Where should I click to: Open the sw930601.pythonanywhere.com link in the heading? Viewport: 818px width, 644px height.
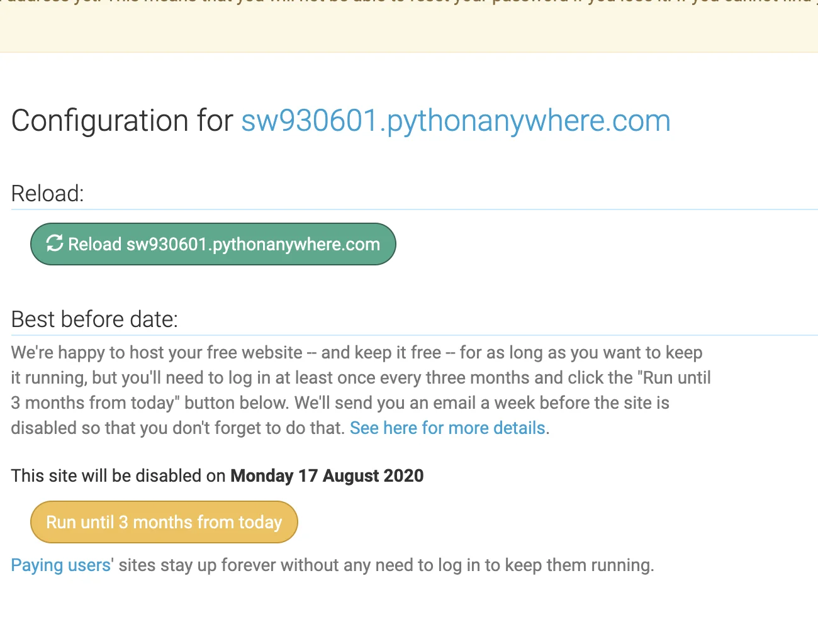tap(456, 121)
